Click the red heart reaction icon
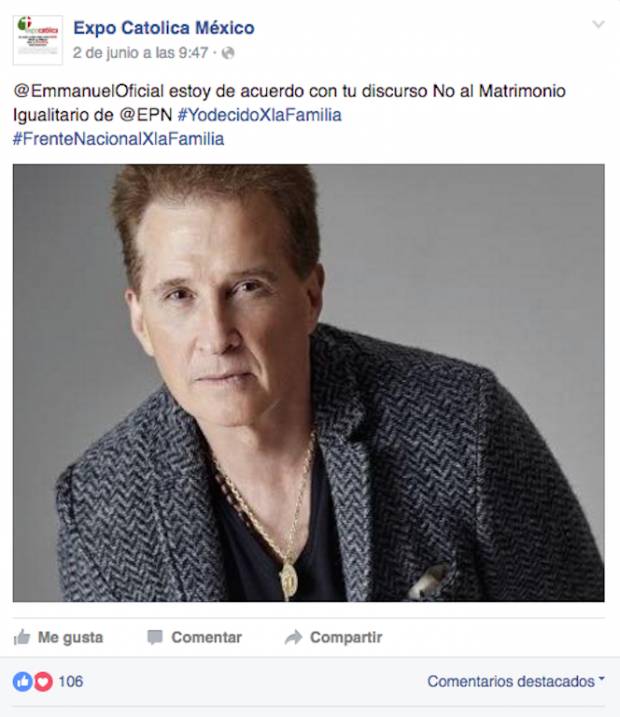This screenshot has height=717, width=620. click(43, 681)
